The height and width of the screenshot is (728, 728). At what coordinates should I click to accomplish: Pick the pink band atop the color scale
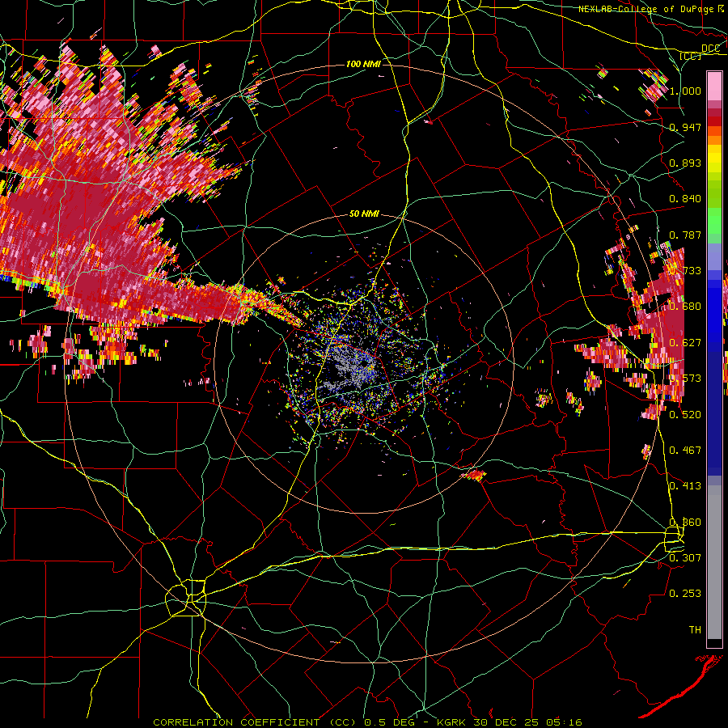click(714, 86)
